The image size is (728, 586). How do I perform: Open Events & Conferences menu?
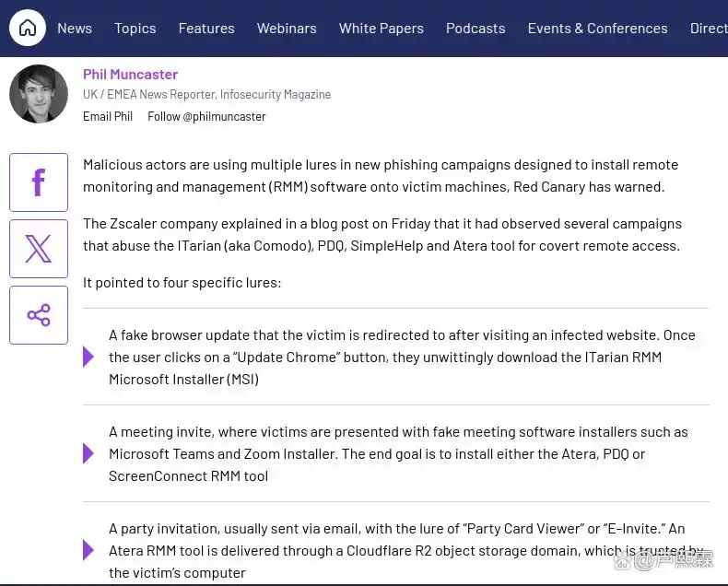(x=597, y=29)
